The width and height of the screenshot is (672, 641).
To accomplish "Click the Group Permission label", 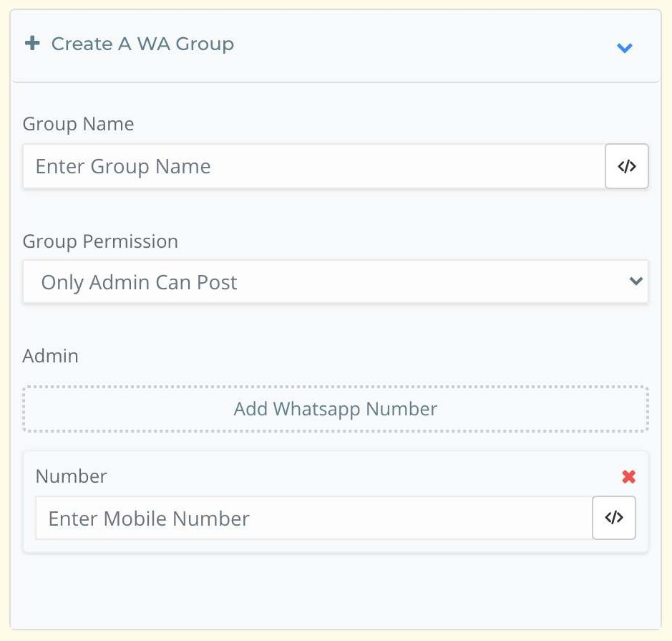I will coord(100,241).
